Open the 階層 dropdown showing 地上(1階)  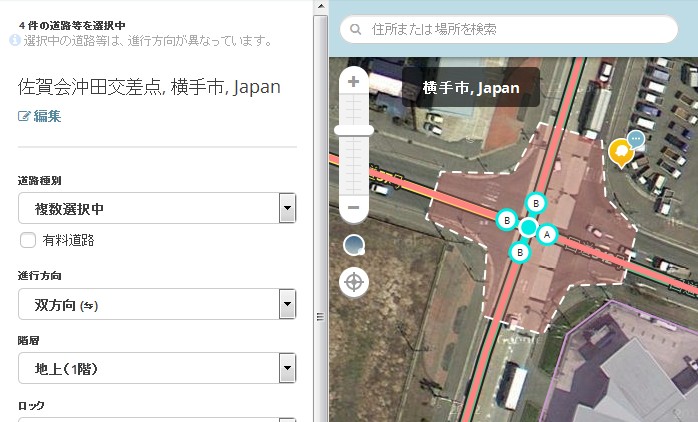(158, 368)
